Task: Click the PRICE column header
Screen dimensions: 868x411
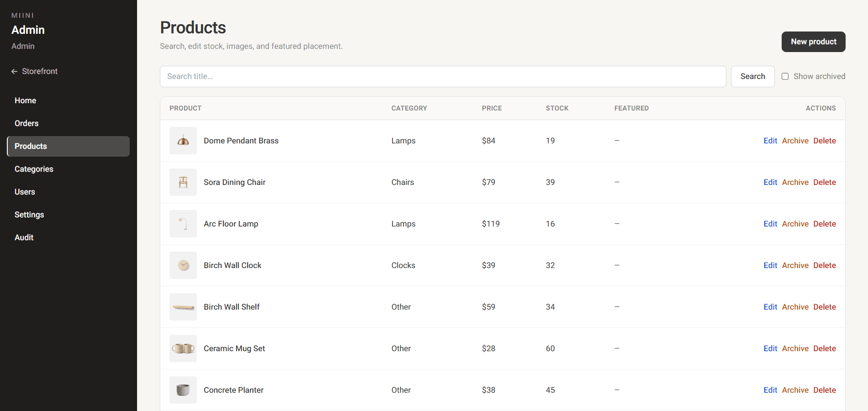Action: pos(492,108)
